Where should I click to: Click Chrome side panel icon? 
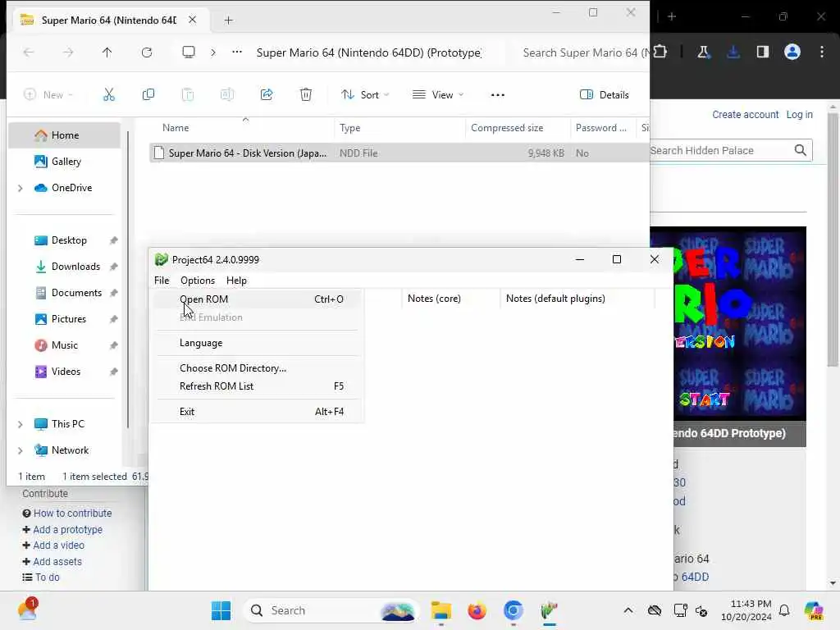pos(762,52)
